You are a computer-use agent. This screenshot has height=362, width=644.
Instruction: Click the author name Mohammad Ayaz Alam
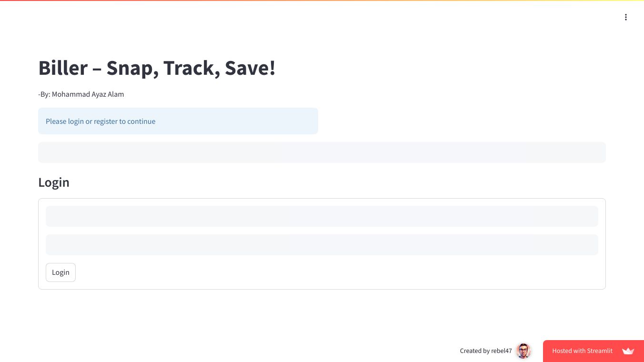(x=88, y=94)
